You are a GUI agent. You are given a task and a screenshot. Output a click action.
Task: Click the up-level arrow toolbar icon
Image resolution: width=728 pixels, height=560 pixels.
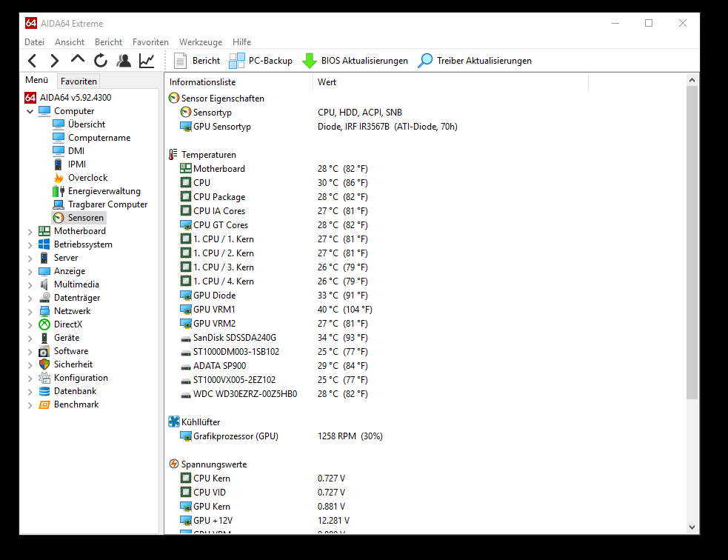pos(78,59)
